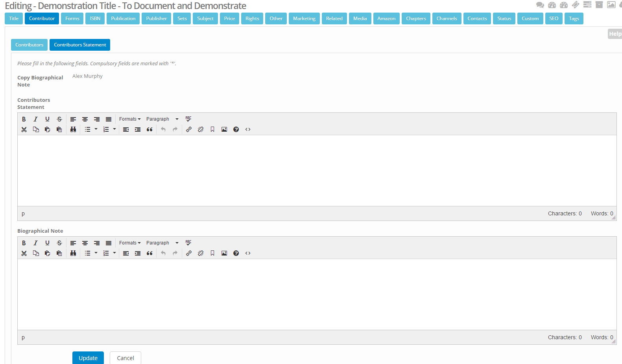The height and width of the screenshot is (364, 622).
Task: Click the Cancel button
Action: pos(125,358)
